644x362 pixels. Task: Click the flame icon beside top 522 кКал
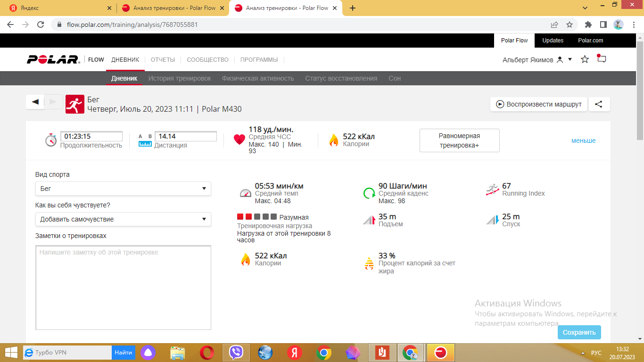pyautogui.click(x=334, y=140)
